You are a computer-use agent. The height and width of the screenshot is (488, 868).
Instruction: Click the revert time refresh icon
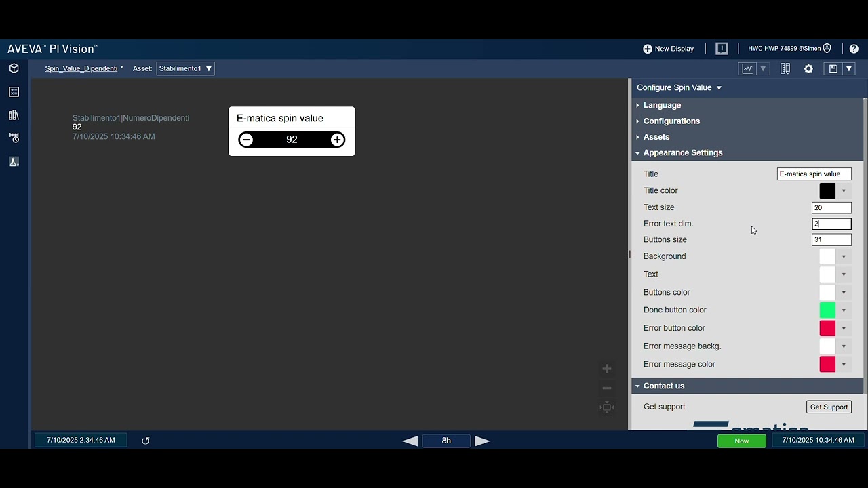[x=145, y=441]
